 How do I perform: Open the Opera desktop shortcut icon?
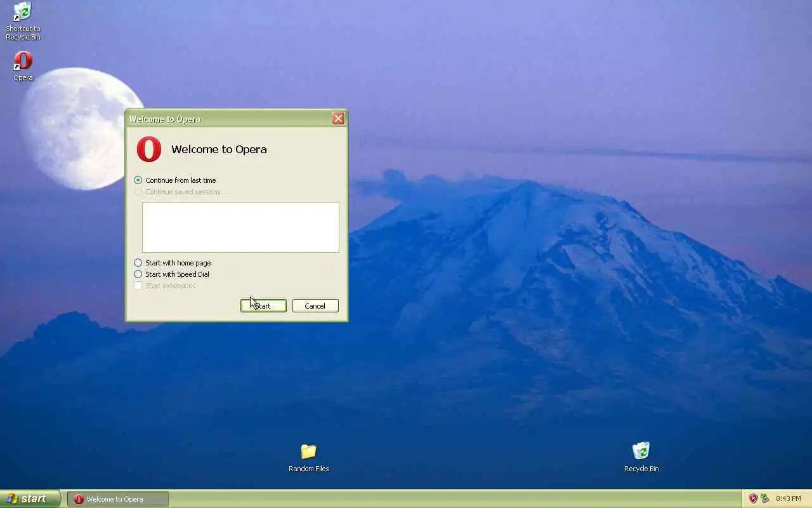(23, 66)
